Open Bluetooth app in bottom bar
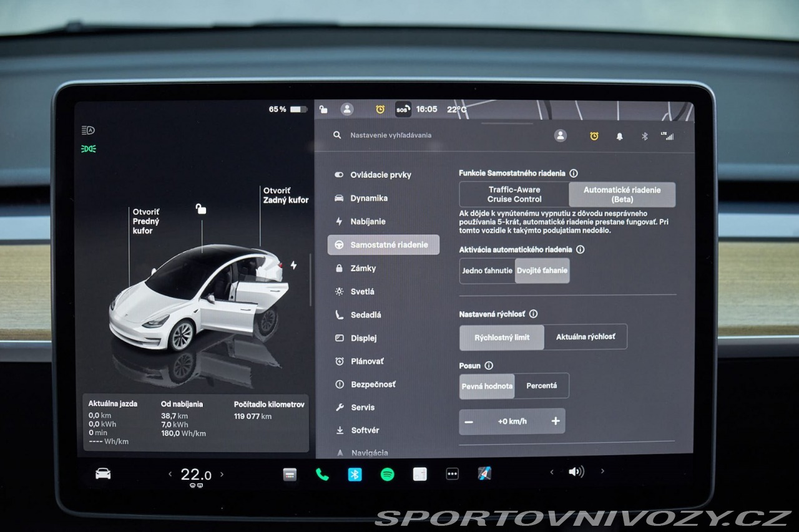 click(355, 474)
